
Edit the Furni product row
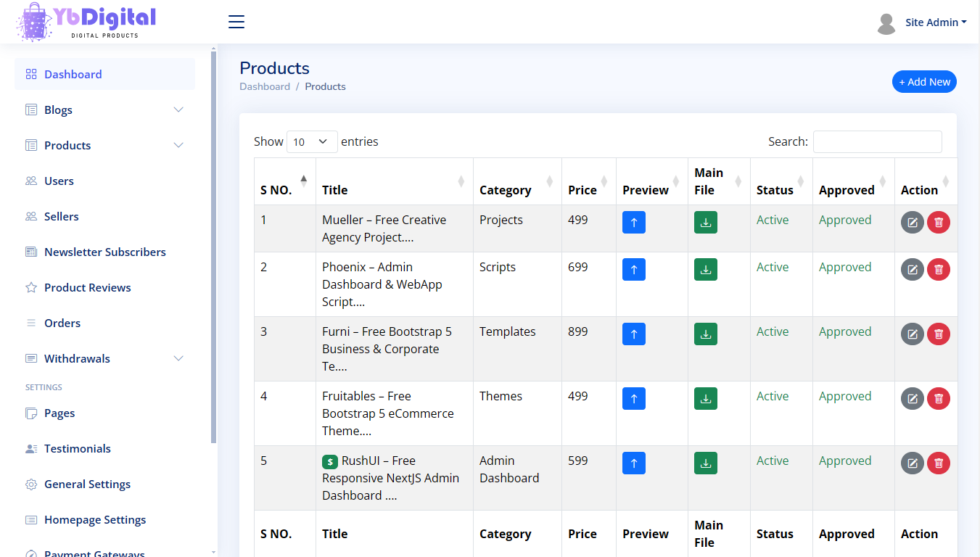(x=913, y=334)
